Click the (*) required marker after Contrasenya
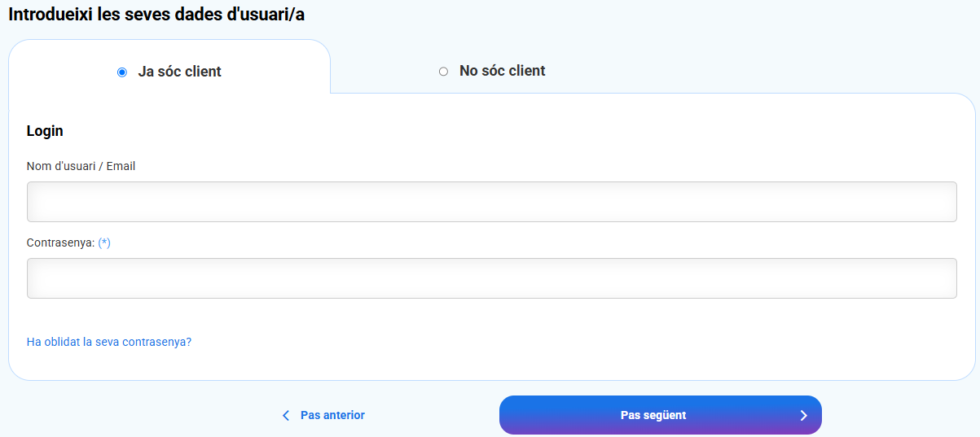980x437 pixels. point(104,243)
